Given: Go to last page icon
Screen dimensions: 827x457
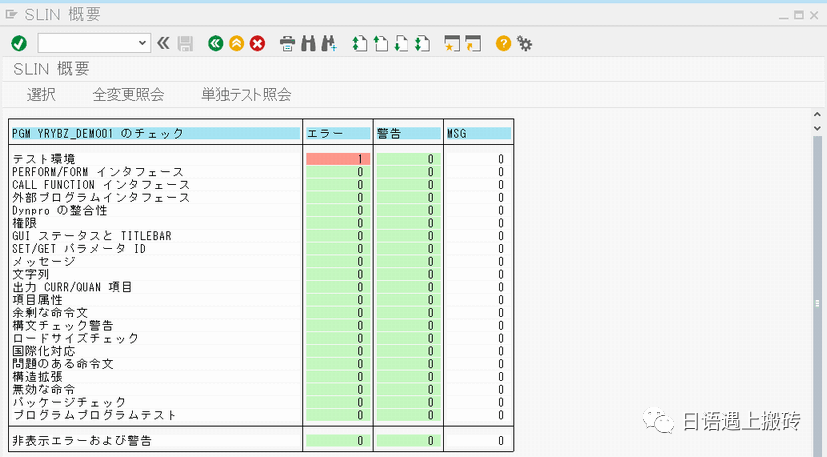Looking at the screenshot, I should coord(422,44).
